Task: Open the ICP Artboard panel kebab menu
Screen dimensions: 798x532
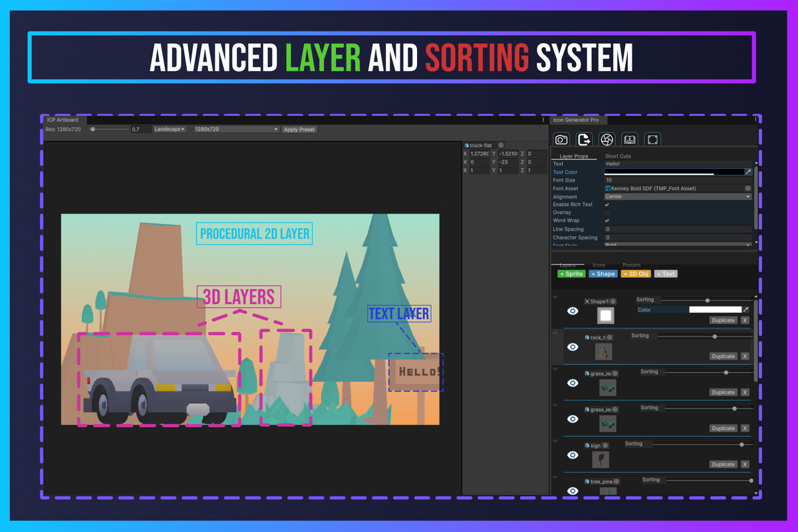Action: 544,120
